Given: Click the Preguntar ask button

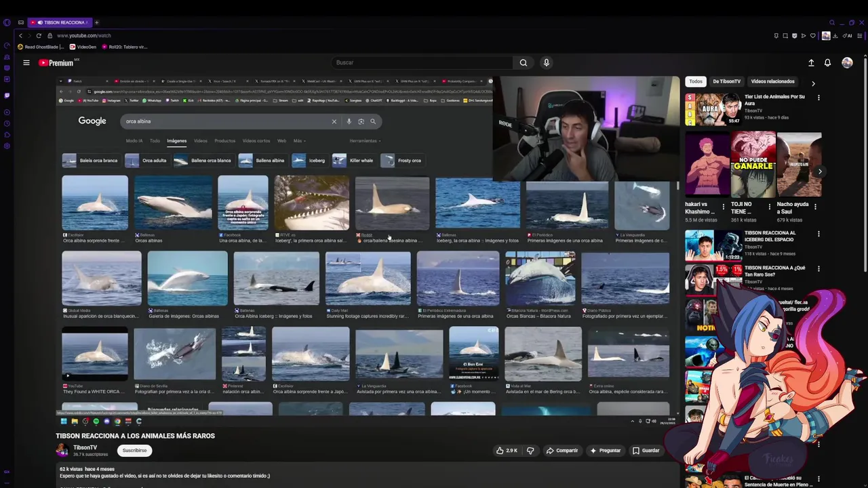Looking at the screenshot, I should point(606,450).
